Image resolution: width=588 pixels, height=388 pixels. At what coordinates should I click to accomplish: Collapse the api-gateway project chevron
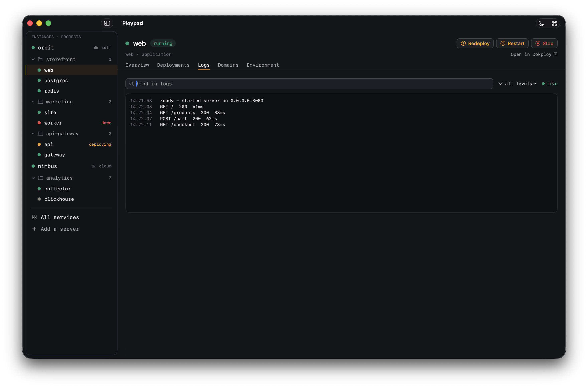33,134
